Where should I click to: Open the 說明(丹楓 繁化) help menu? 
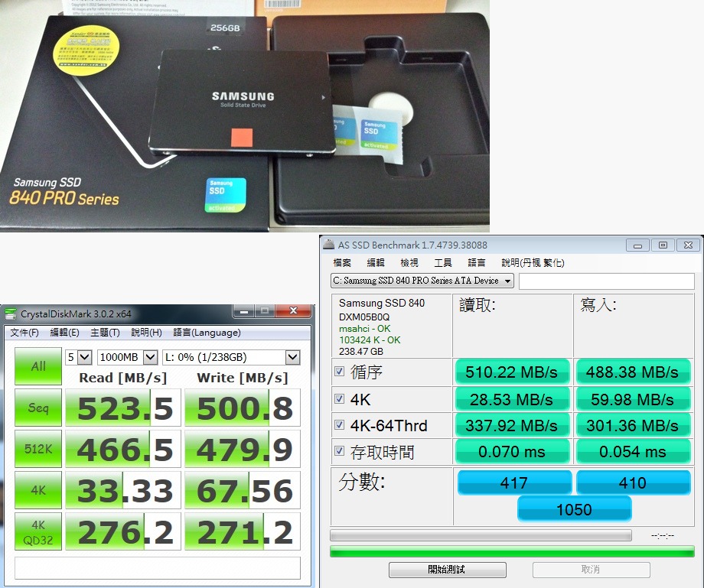(x=533, y=263)
